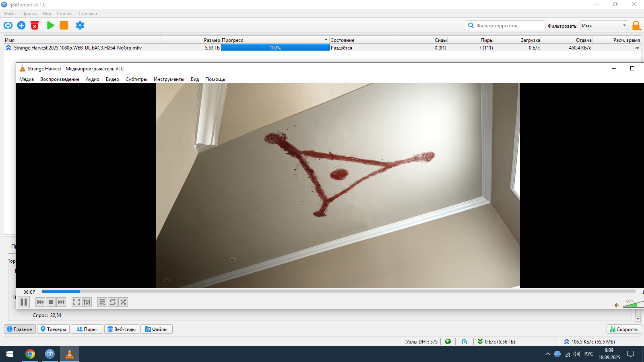Add torrent file with the plus icon

pos(21,25)
